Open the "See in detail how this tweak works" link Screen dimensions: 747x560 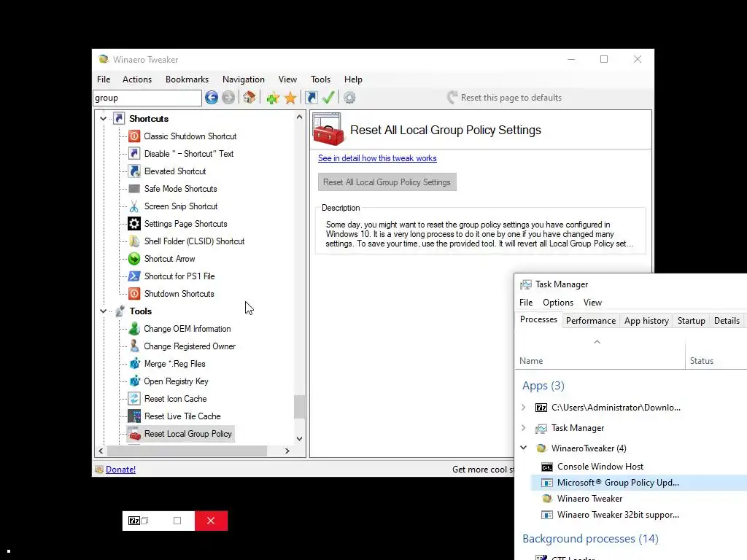pyautogui.click(x=377, y=158)
